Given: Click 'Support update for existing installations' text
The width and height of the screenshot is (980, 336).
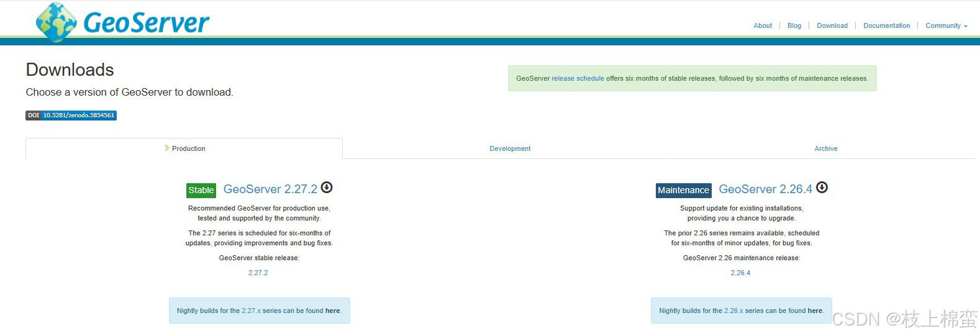Looking at the screenshot, I should pyautogui.click(x=742, y=208).
